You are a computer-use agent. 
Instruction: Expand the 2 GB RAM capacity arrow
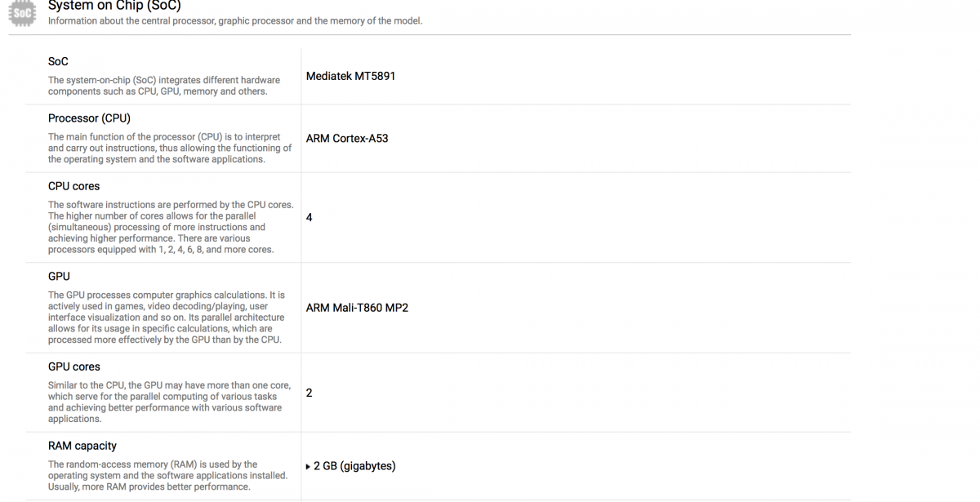click(x=308, y=467)
